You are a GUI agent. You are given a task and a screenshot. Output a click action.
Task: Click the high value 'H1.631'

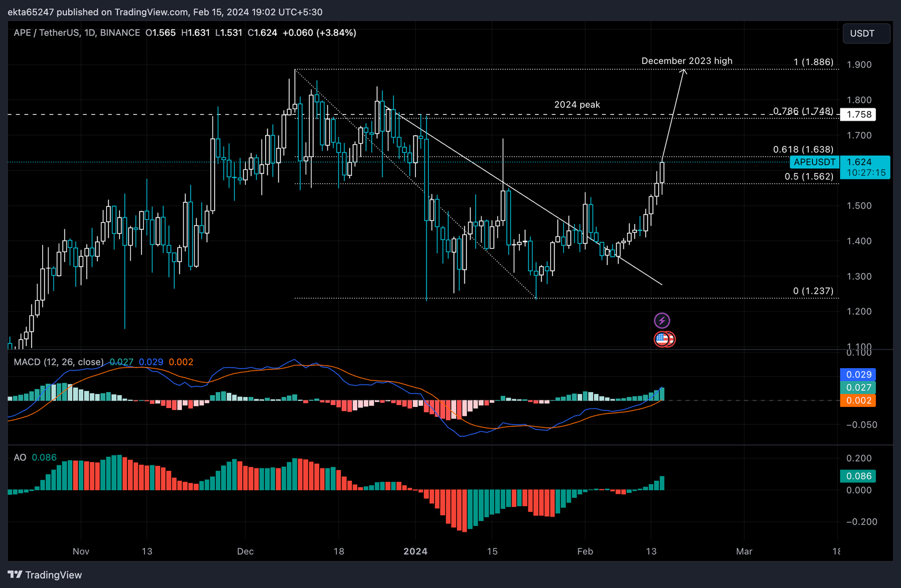point(195,33)
